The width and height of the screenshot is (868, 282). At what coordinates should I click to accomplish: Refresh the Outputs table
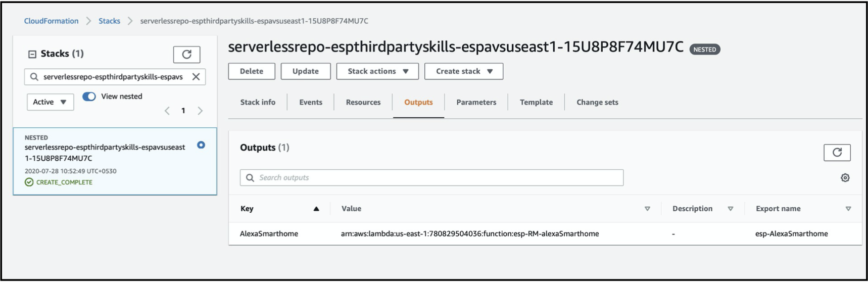(837, 153)
